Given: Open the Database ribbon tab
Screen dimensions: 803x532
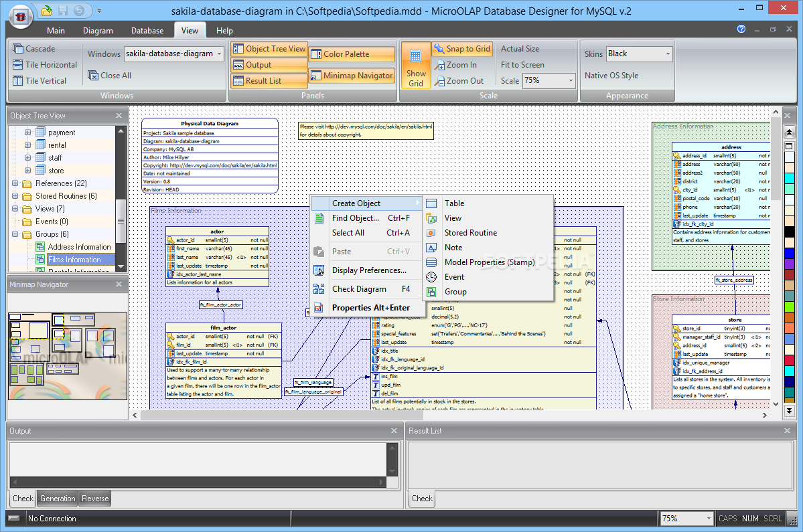Looking at the screenshot, I should pyautogui.click(x=147, y=31).
